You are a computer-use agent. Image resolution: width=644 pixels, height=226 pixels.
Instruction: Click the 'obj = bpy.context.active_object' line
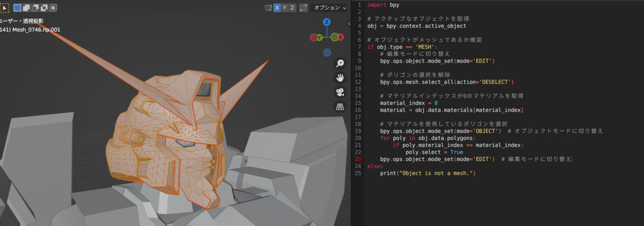click(417, 26)
